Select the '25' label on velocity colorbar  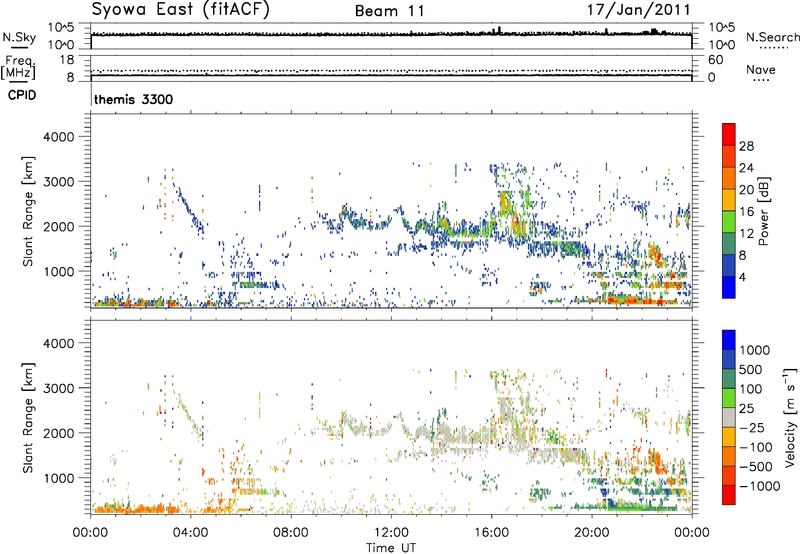tap(747, 408)
